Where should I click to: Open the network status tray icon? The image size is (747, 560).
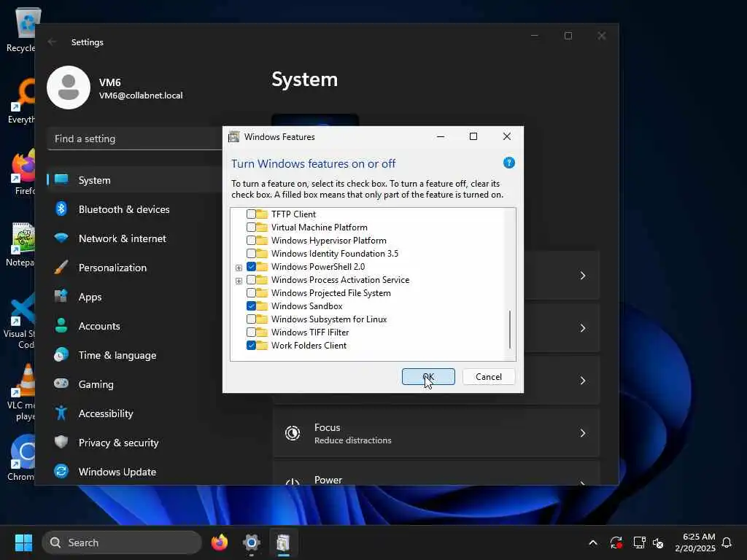pyautogui.click(x=639, y=542)
